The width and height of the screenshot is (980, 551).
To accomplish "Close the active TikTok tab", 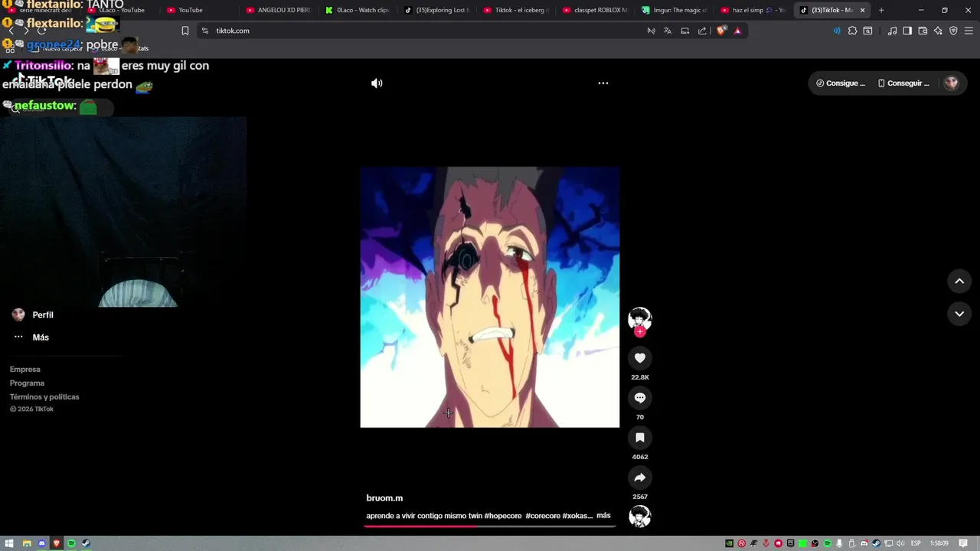I will [863, 10].
